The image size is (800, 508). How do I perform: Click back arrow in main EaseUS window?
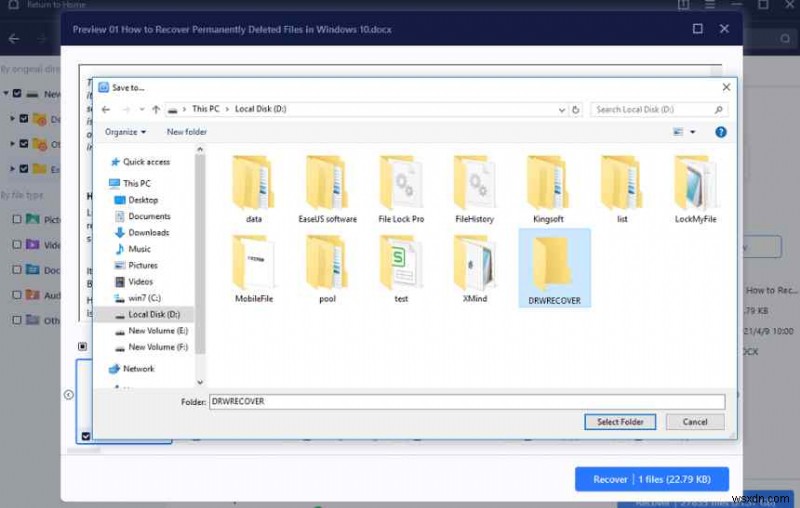(x=14, y=38)
